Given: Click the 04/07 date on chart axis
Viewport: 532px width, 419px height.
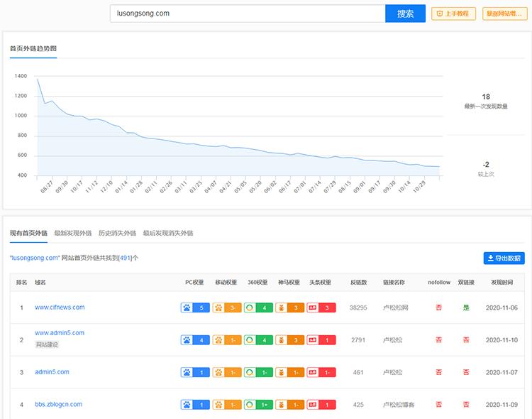Looking at the screenshot, I should pyautogui.click(x=211, y=187).
